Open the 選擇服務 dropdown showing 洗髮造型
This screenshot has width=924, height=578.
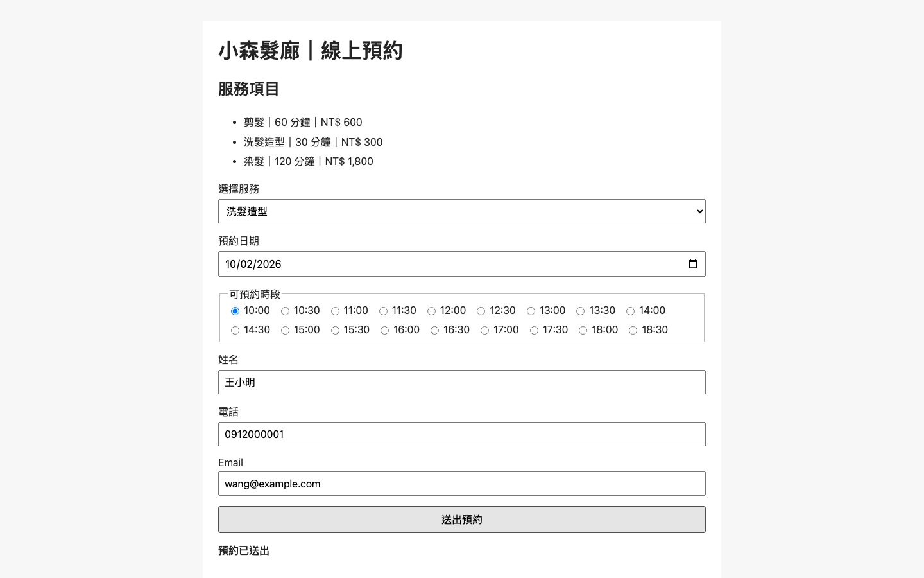point(462,211)
